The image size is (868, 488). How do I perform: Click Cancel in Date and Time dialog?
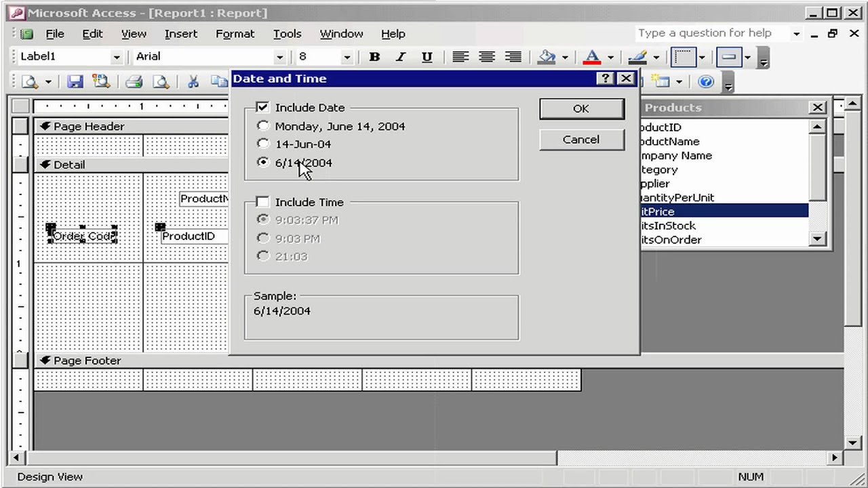coord(581,140)
